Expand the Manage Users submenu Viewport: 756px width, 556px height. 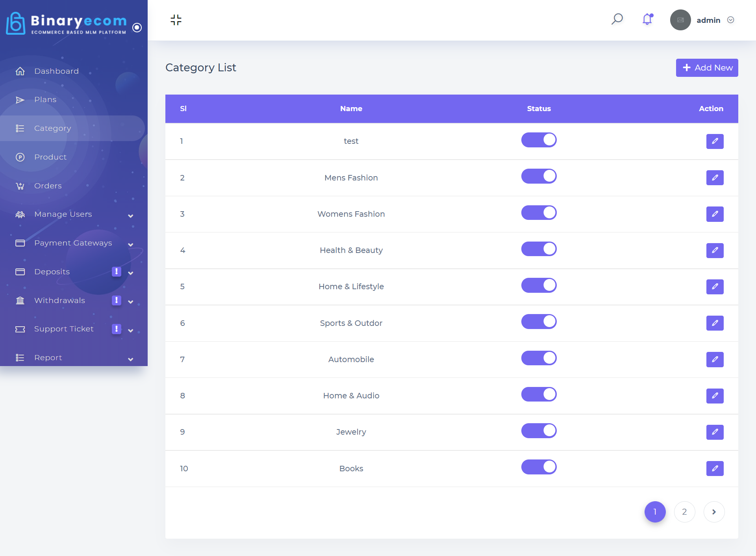click(x=131, y=216)
